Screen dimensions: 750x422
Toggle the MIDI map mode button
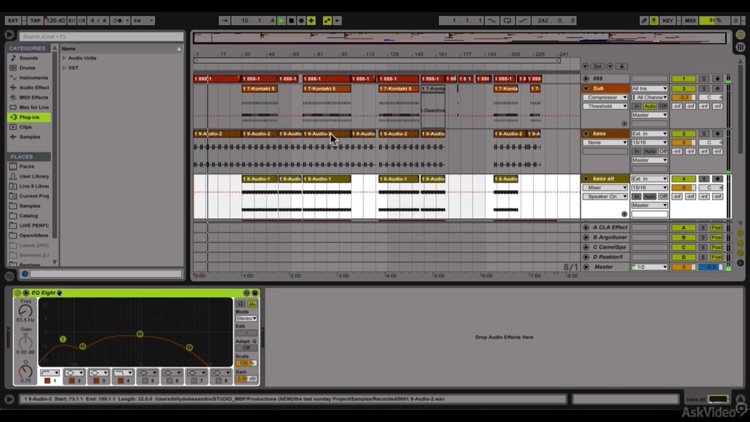tap(690, 21)
